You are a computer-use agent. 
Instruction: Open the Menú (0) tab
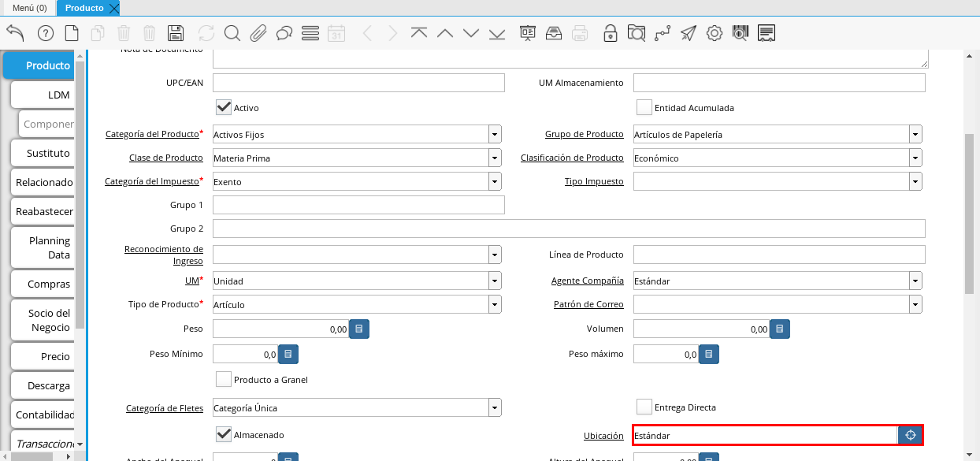click(29, 8)
